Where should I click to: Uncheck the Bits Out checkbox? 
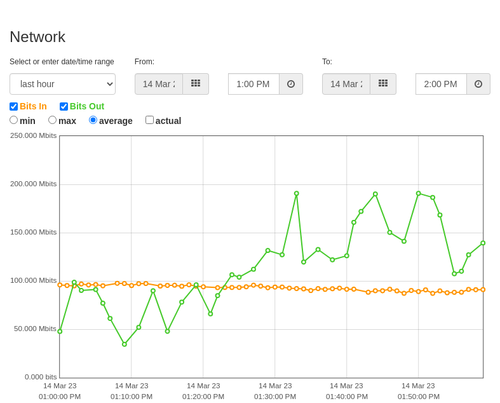click(64, 106)
